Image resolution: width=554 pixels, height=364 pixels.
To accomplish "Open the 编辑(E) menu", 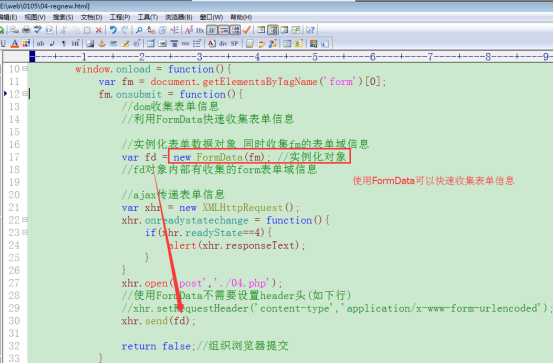I will pyautogui.click(x=8, y=17).
